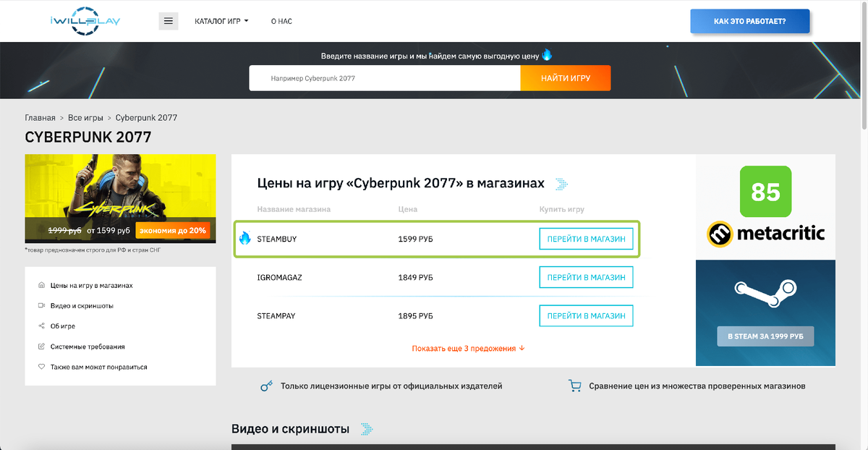The height and width of the screenshot is (450, 868).
Task: Jump to Также вам может понравиться
Action: [98, 367]
